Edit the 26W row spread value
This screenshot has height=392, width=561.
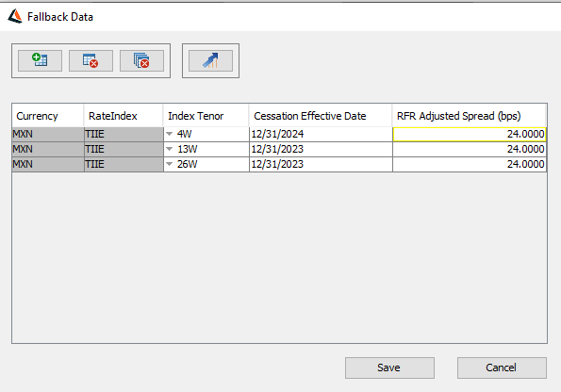[x=470, y=164]
